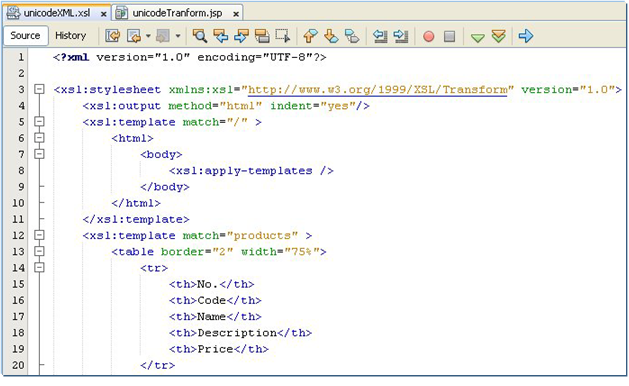
Task: Click the grayed-out Forward navigation icon
Action: 163,36
